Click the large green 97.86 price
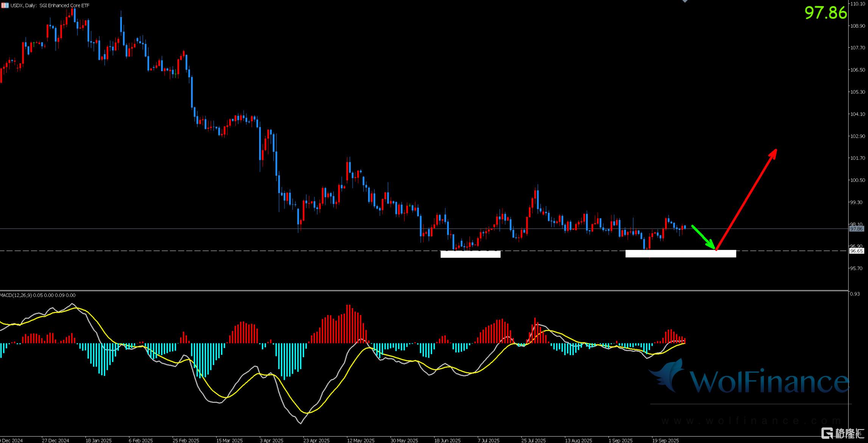Image resolution: width=868 pixels, height=443 pixels. 825,13
